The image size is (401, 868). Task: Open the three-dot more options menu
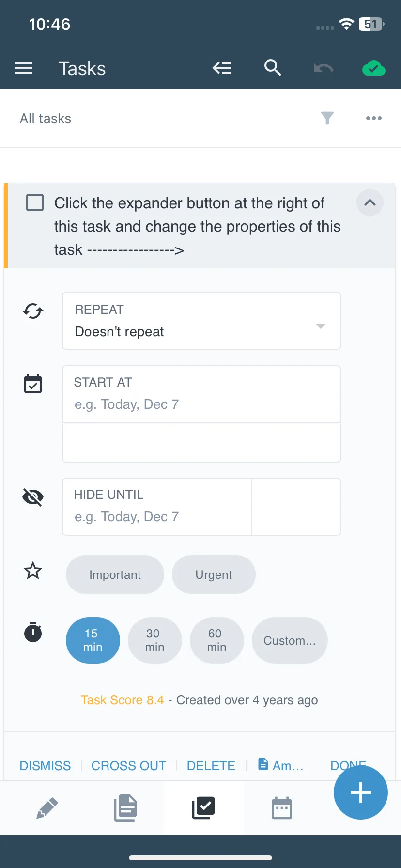click(x=374, y=118)
